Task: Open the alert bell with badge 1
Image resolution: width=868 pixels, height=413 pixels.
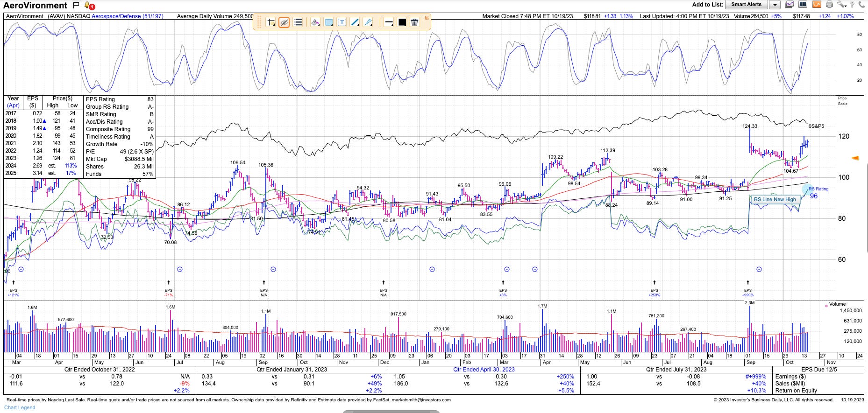Action: pyautogui.click(x=90, y=6)
